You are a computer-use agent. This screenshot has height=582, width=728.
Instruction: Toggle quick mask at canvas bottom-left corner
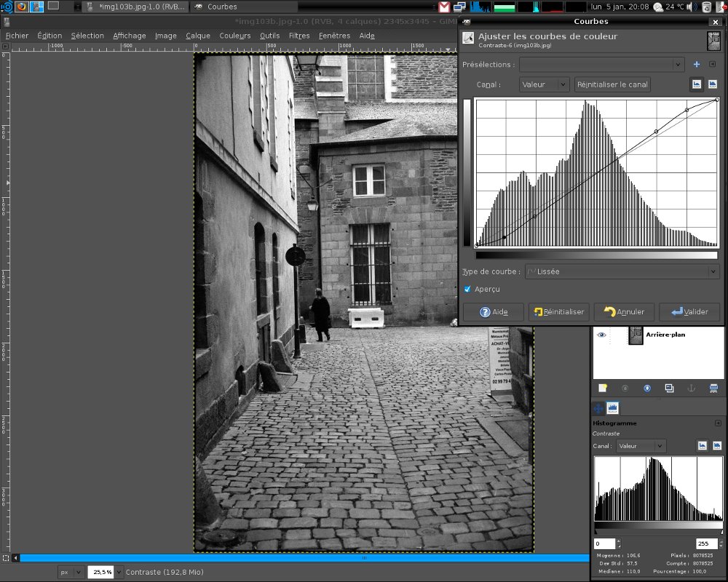click(6, 558)
